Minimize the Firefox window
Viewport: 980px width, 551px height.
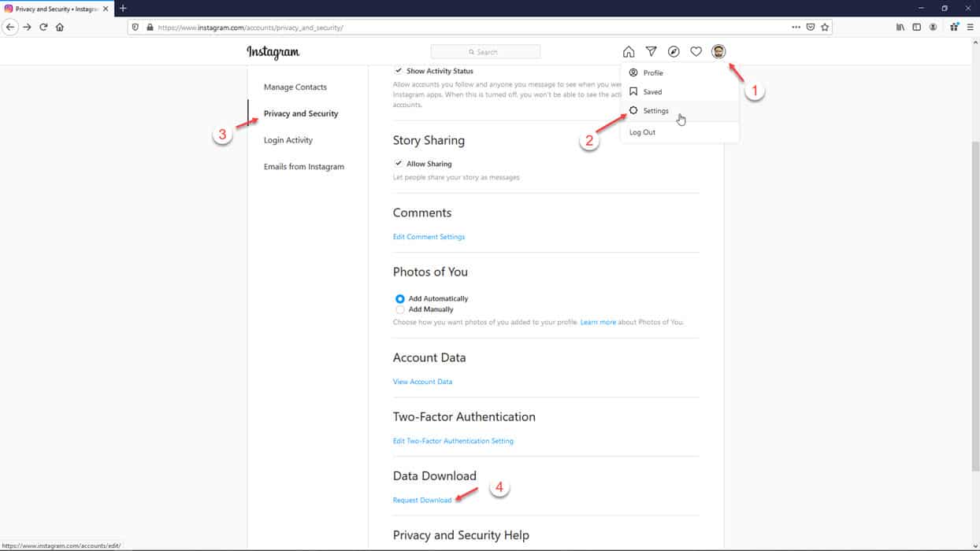point(919,8)
